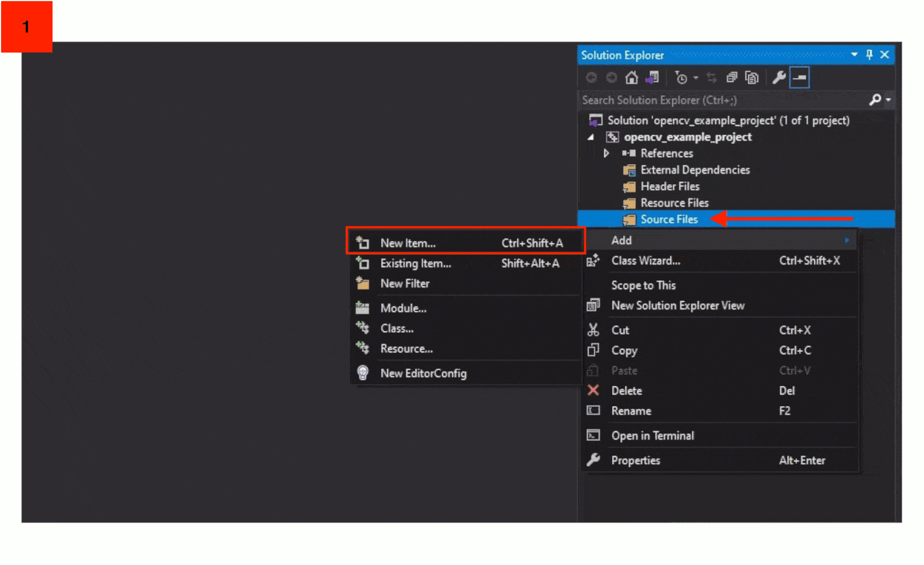Choose New Solution Explorer View
The width and height of the screenshot is (924, 565).
tap(720, 306)
